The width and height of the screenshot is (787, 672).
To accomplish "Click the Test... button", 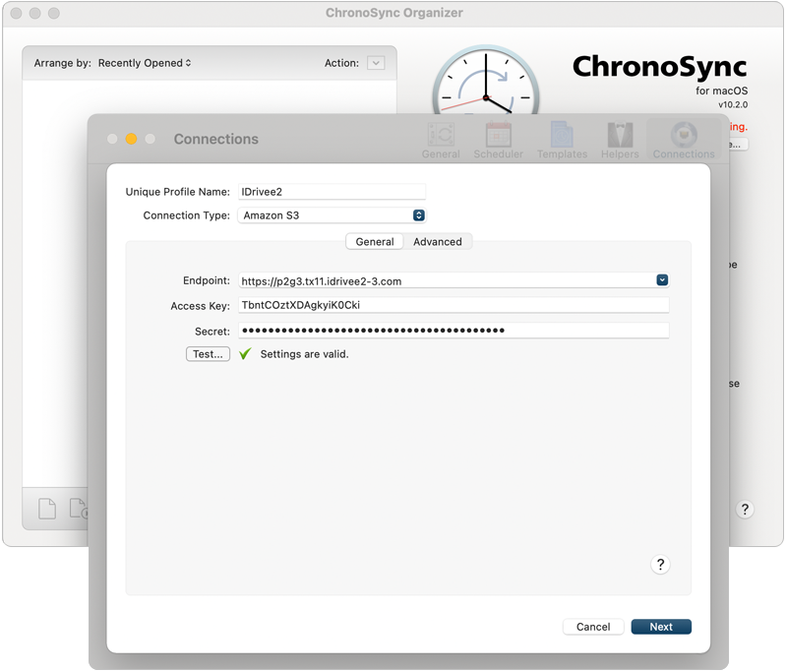I will pos(208,354).
